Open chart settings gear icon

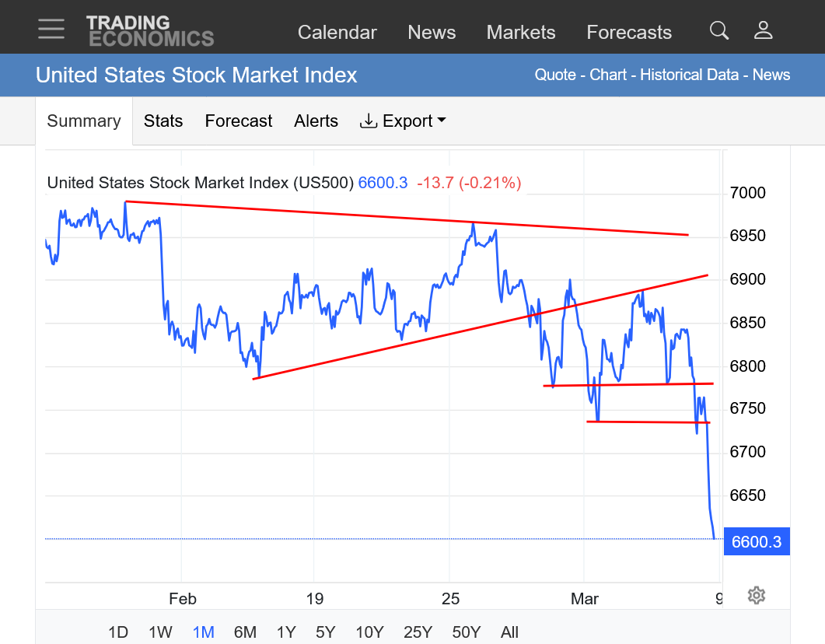coord(756,596)
